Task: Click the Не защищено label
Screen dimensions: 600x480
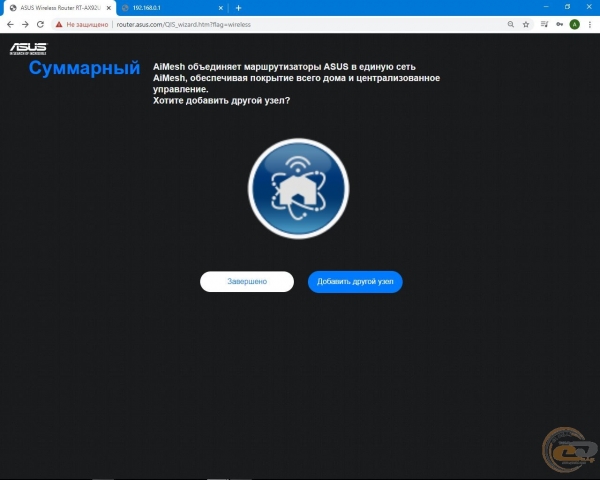Action: click(87, 24)
